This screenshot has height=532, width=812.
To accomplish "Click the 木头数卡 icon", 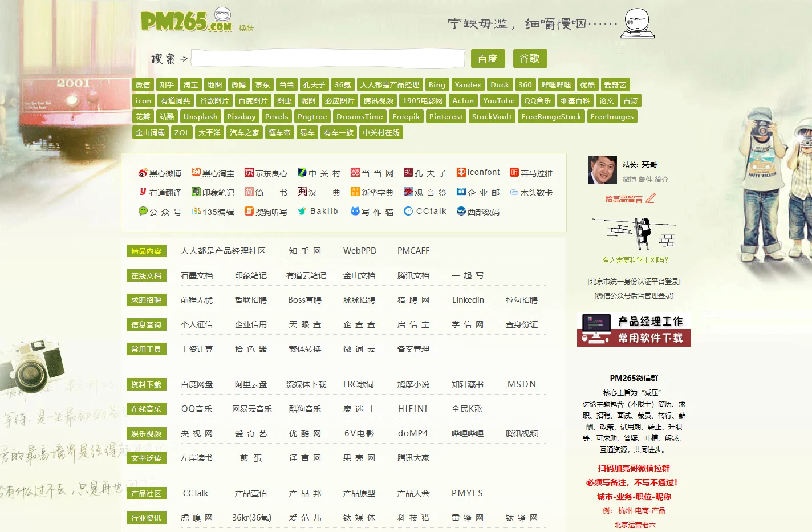I will point(514,192).
